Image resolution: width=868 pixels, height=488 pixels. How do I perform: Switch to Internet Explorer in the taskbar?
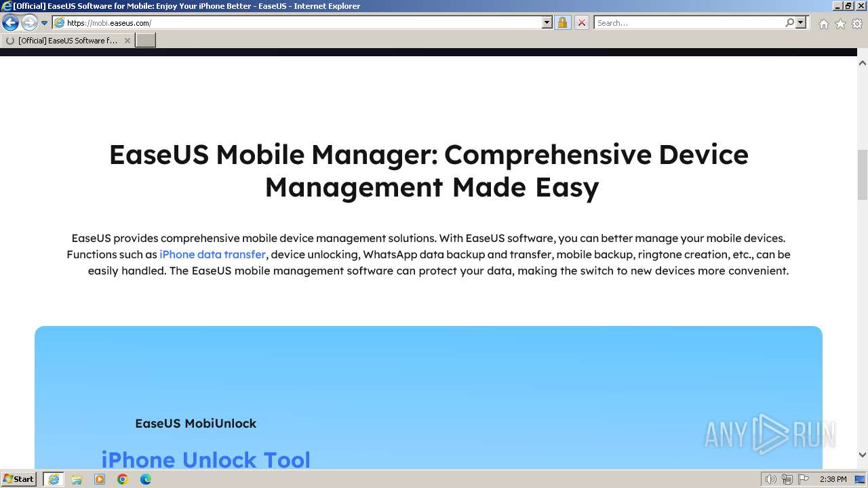(53, 479)
